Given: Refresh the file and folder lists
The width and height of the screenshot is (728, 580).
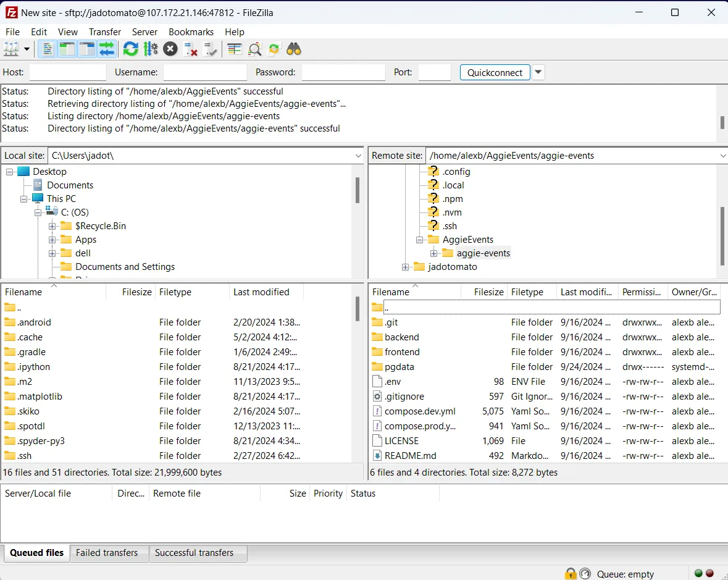Looking at the screenshot, I should click(x=130, y=49).
